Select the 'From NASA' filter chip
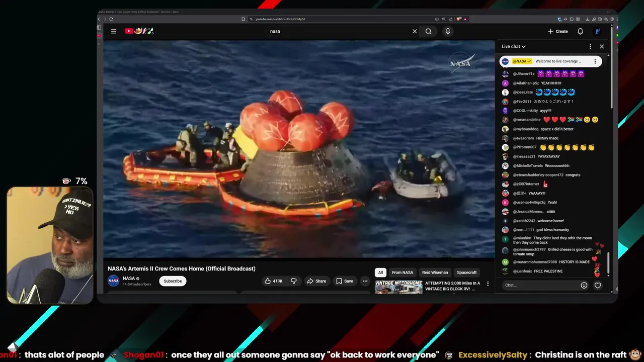 (x=403, y=273)
